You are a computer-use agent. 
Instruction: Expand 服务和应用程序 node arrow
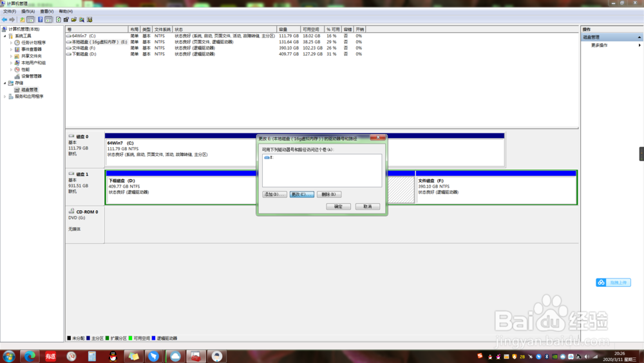[5, 97]
